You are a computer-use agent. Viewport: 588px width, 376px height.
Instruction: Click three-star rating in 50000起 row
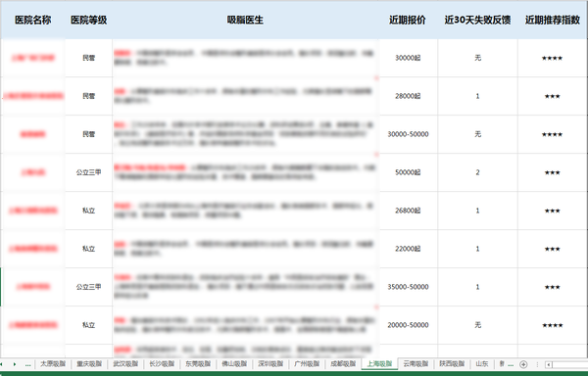[x=553, y=172]
